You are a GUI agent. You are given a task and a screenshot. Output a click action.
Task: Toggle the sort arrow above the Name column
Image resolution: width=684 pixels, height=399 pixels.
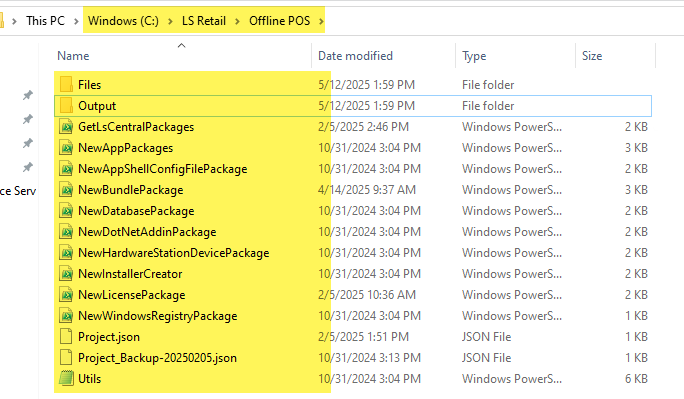(x=181, y=45)
